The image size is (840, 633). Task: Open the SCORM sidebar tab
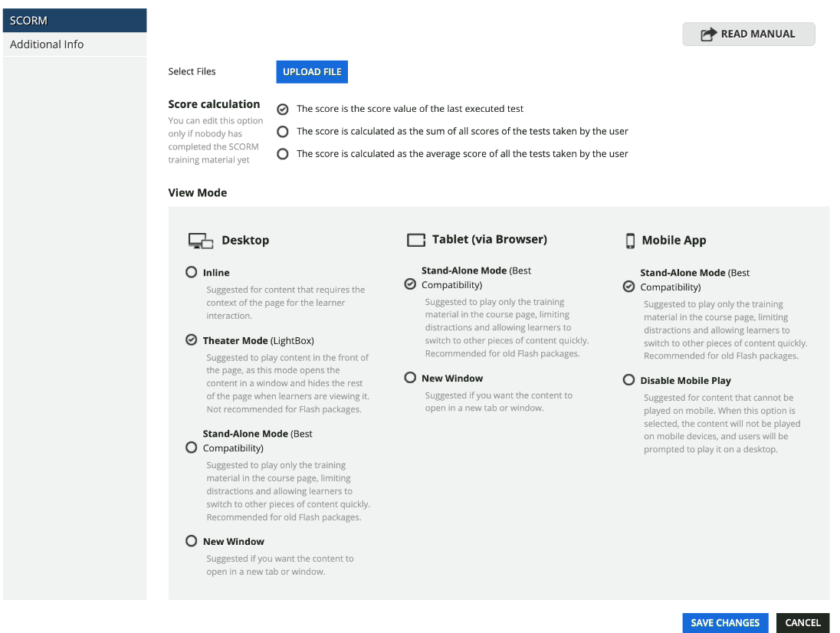(74, 21)
